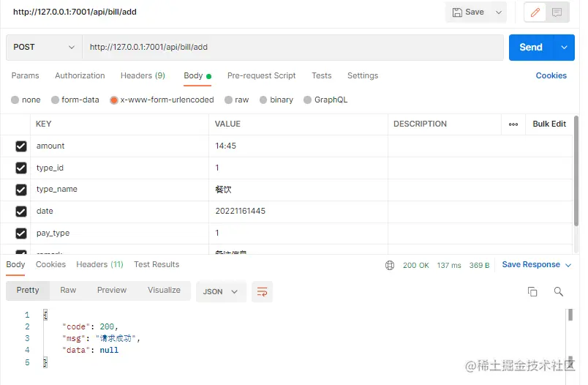Open the response Cookies tab
The width and height of the screenshot is (588, 385).
pos(50,264)
